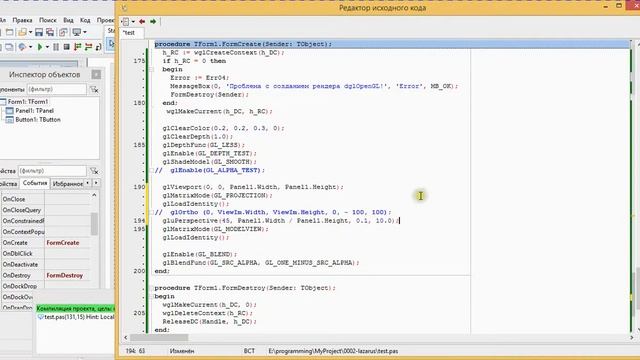Click the events list vertical scrollbar thumb
The height and width of the screenshot is (360, 640).
pyautogui.click(x=94, y=224)
